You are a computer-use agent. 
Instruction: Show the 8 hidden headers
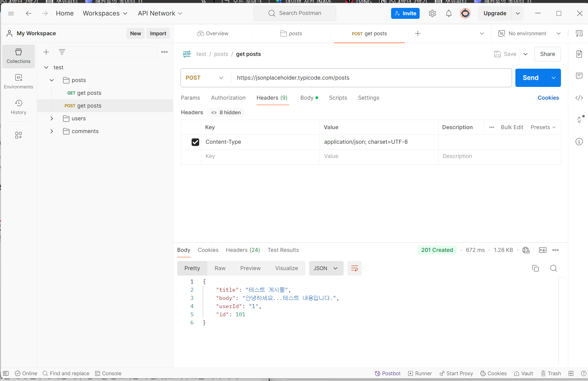point(226,112)
